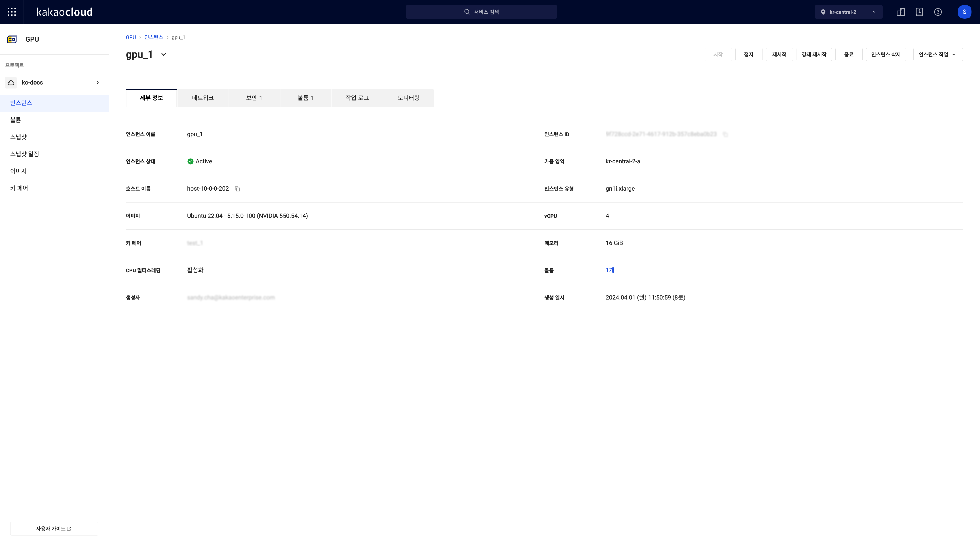Select 이미지 in the sidebar
This screenshot has width=980, height=544.
pyautogui.click(x=54, y=171)
